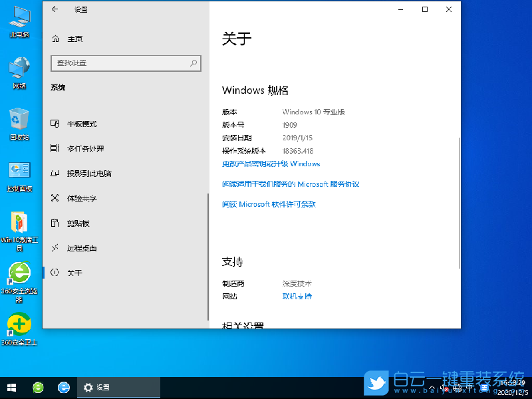
Task: Click the volume icon in system tray
Action: (x=444, y=387)
